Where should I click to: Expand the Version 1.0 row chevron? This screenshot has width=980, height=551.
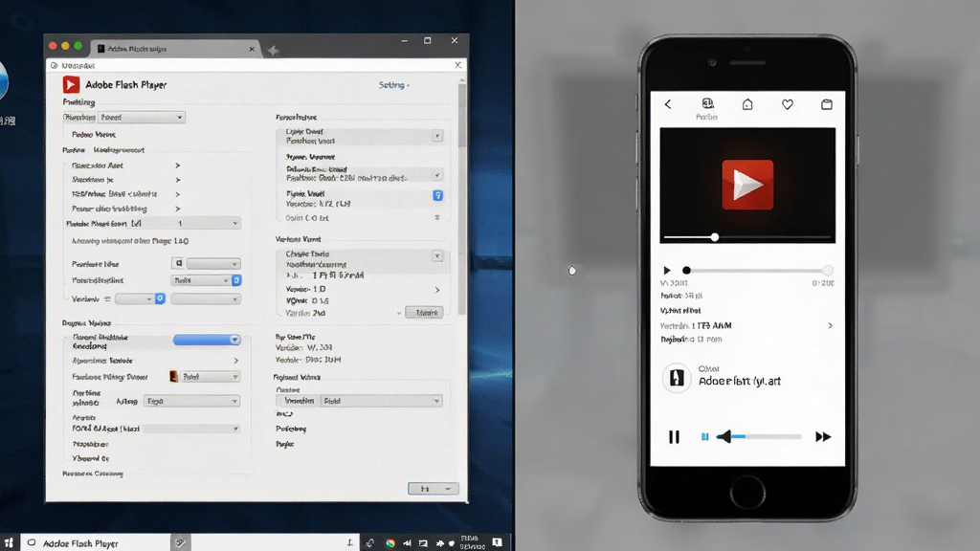pos(436,290)
